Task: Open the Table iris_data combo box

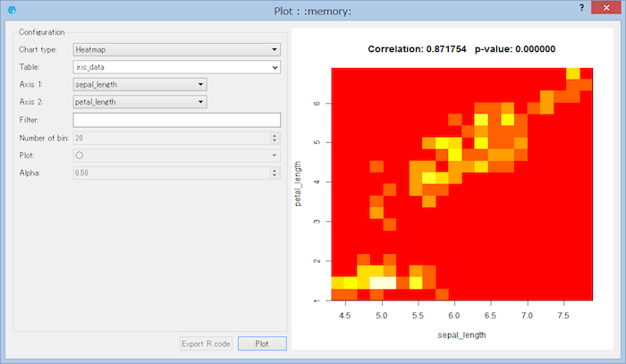Action: 176,67
